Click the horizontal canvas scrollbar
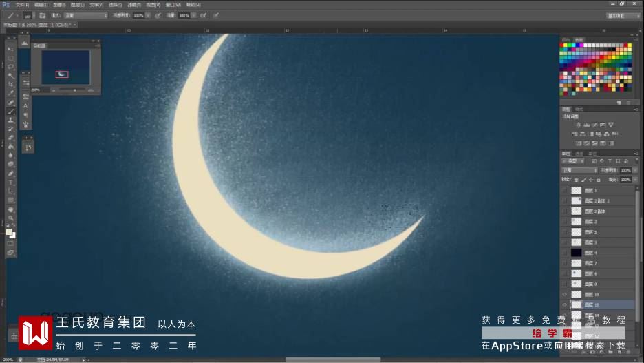The width and height of the screenshot is (644, 363). point(333,360)
